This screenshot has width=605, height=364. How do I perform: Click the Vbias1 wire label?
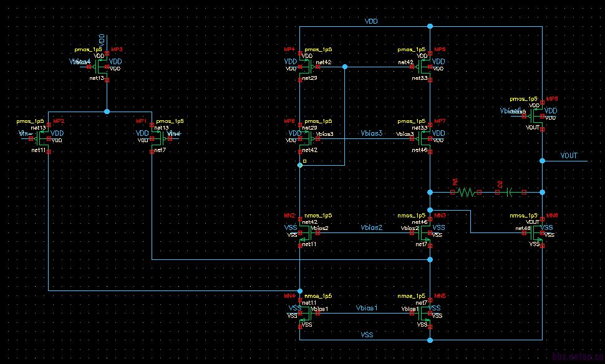pos(367,308)
